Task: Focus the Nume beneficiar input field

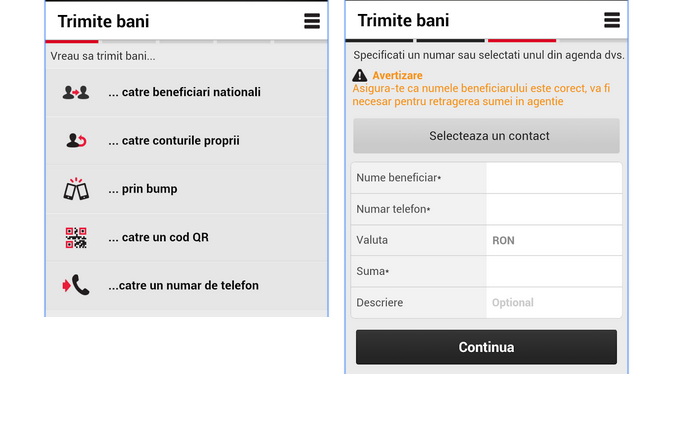Action: 554,178
